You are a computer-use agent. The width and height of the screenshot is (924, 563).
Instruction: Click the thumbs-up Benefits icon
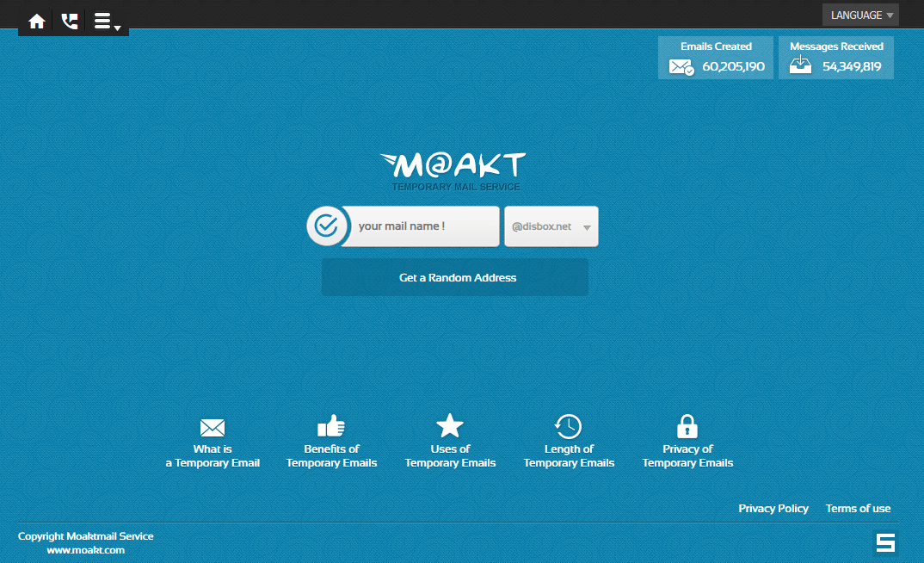tap(331, 425)
